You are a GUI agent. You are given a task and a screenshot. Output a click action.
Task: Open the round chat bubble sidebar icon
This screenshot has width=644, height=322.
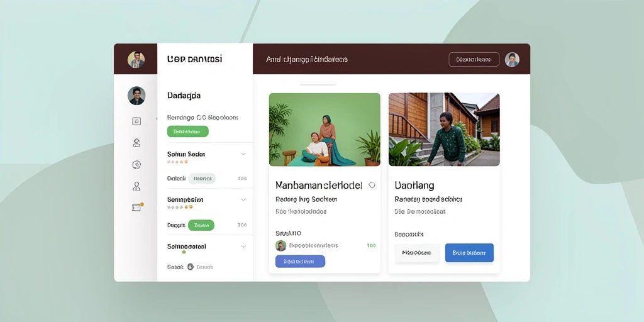[136, 165]
